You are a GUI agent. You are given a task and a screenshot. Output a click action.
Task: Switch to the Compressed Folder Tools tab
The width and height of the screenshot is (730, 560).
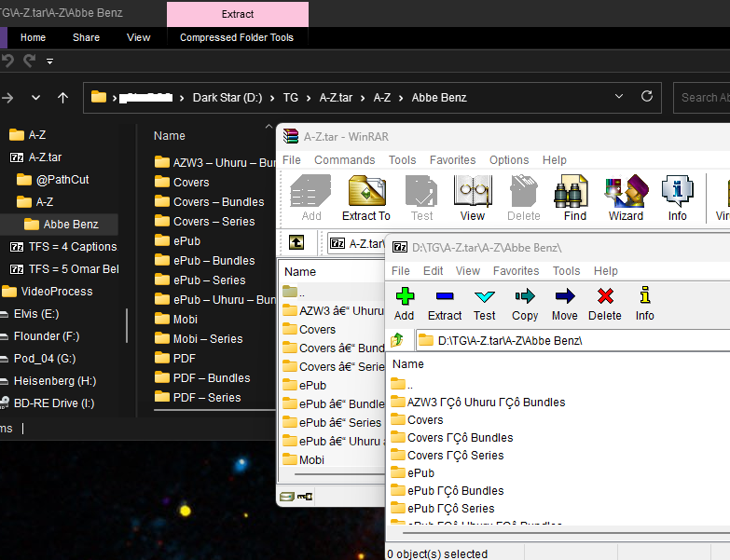237,38
